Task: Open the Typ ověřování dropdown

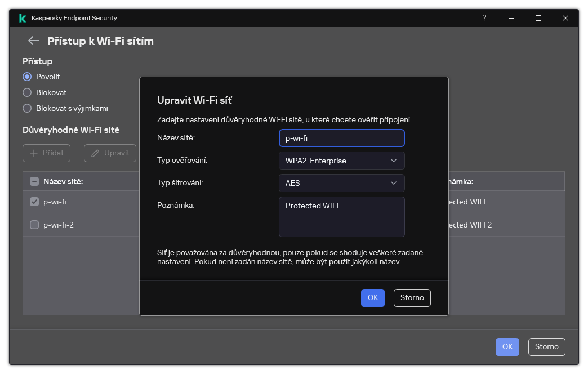Action: click(341, 161)
